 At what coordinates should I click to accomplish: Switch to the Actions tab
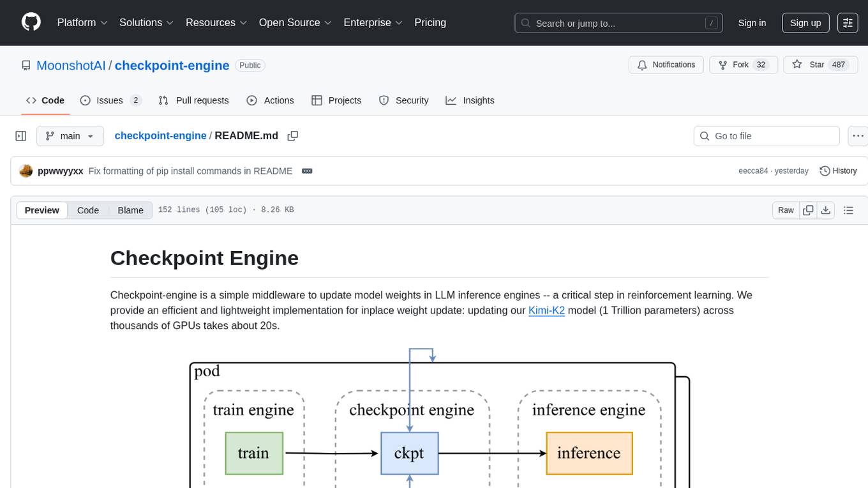270,100
